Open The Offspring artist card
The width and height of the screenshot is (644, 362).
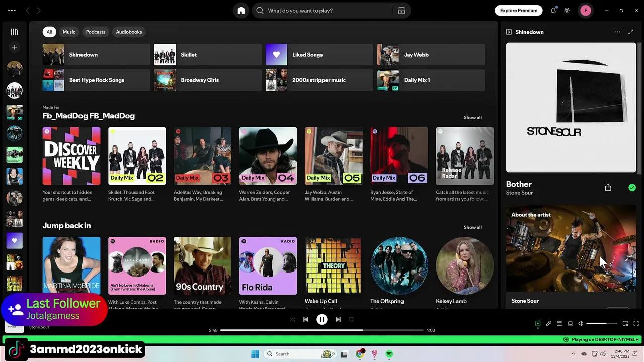(x=399, y=273)
